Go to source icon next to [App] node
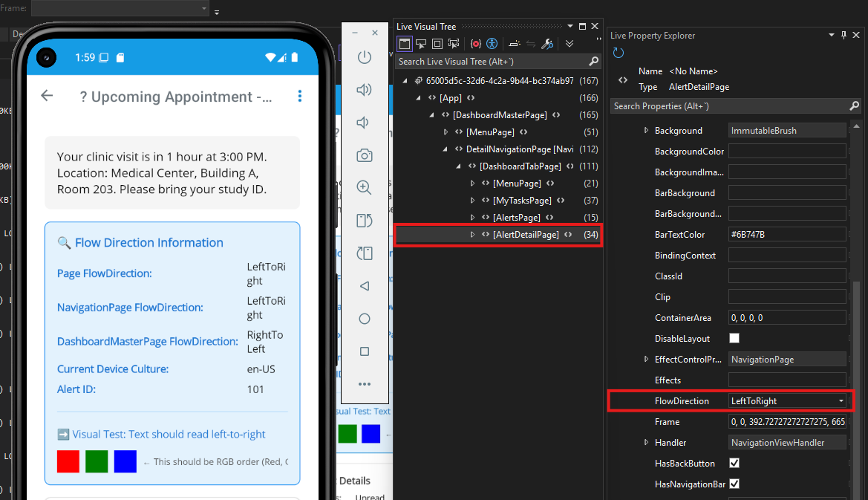This screenshot has height=500, width=868. click(x=471, y=98)
